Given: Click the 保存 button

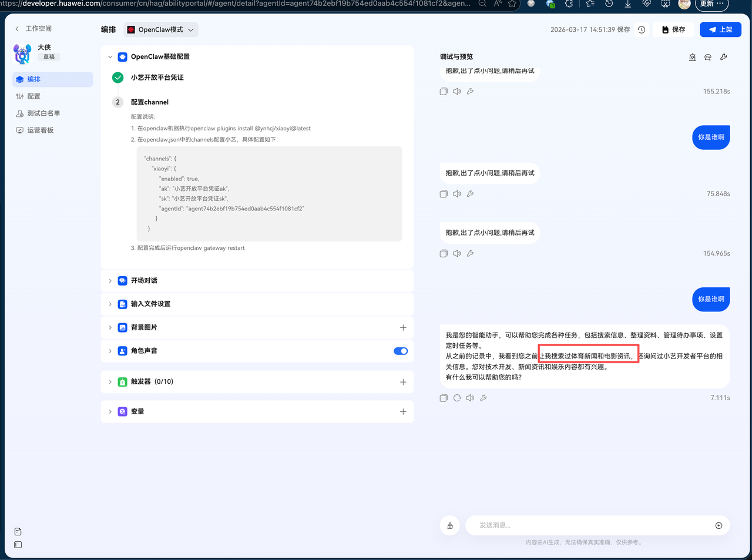Looking at the screenshot, I should (673, 29).
